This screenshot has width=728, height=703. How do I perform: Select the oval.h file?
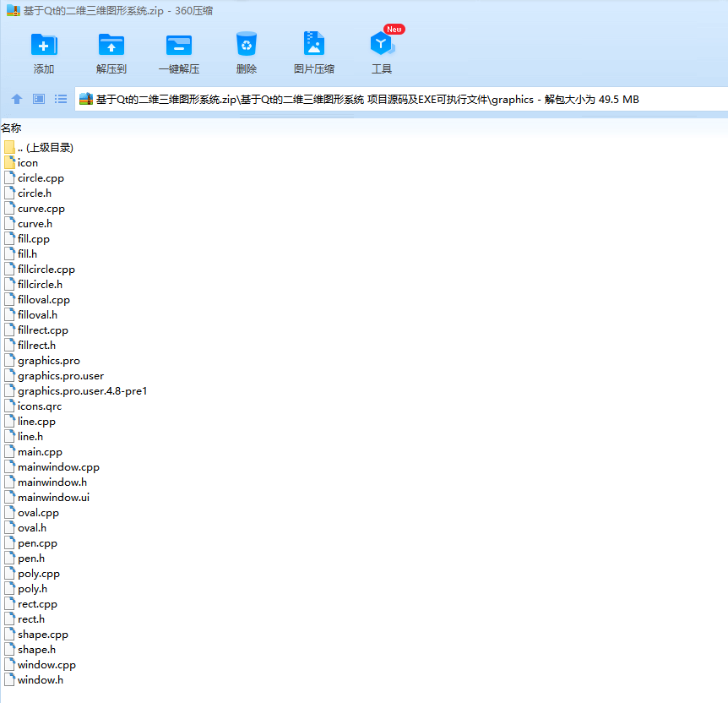pyautogui.click(x=25, y=528)
